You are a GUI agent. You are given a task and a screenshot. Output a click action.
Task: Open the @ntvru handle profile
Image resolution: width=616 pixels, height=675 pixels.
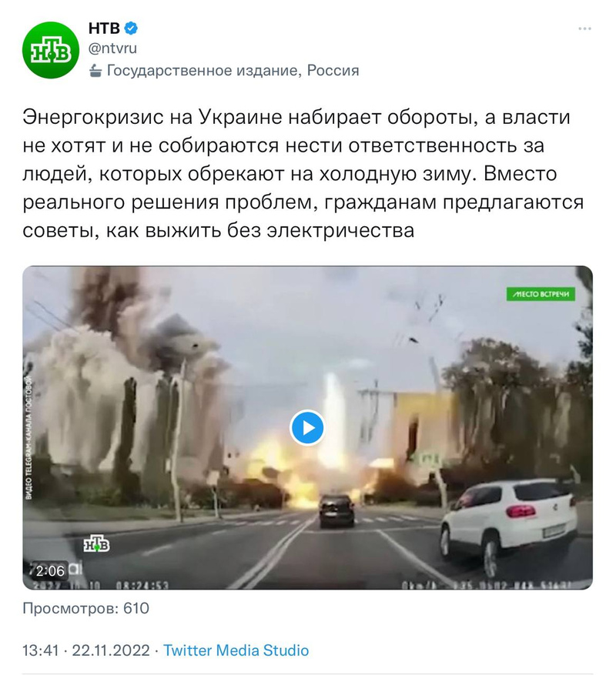coord(112,48)
